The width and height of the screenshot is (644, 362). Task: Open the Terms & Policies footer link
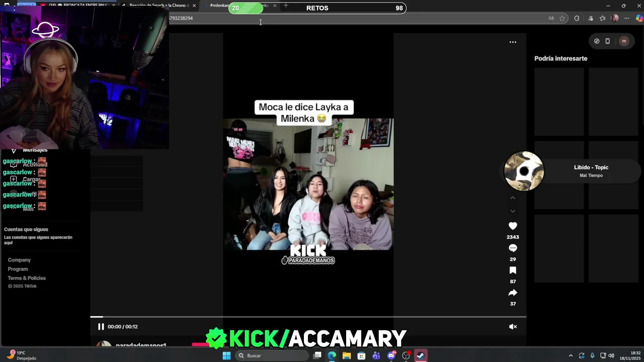tap(27, 278)
